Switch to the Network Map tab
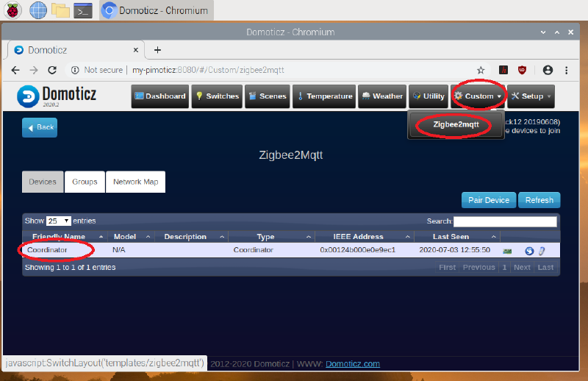The image size is (588, 381). coord(136,182)
